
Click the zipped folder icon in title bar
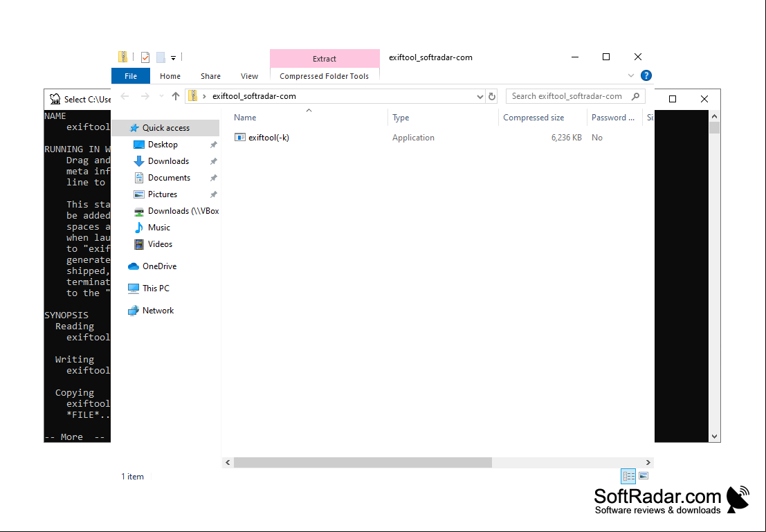122,57
